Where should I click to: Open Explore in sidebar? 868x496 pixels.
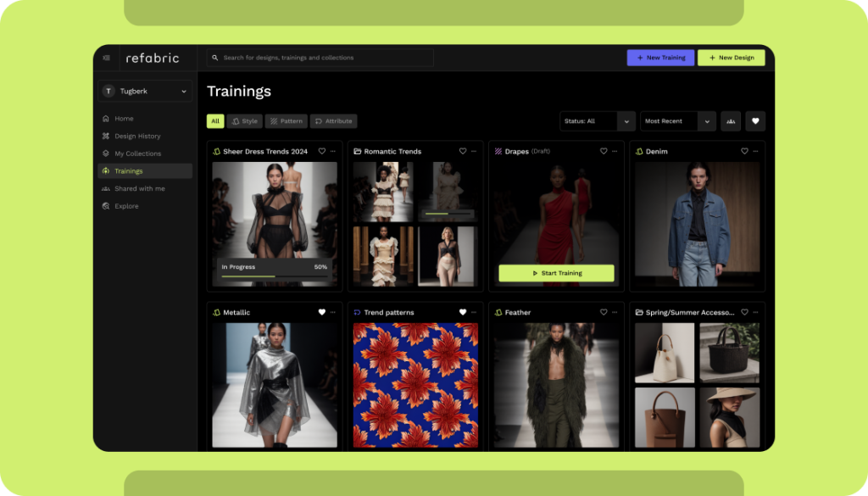coord(145,206)
